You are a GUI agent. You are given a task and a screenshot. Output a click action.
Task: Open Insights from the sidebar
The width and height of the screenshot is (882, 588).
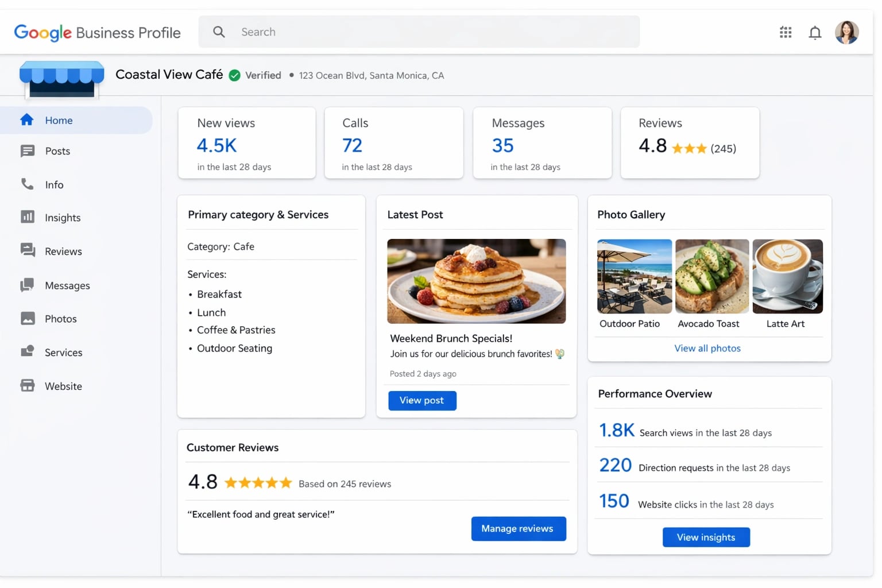(28, 217)
